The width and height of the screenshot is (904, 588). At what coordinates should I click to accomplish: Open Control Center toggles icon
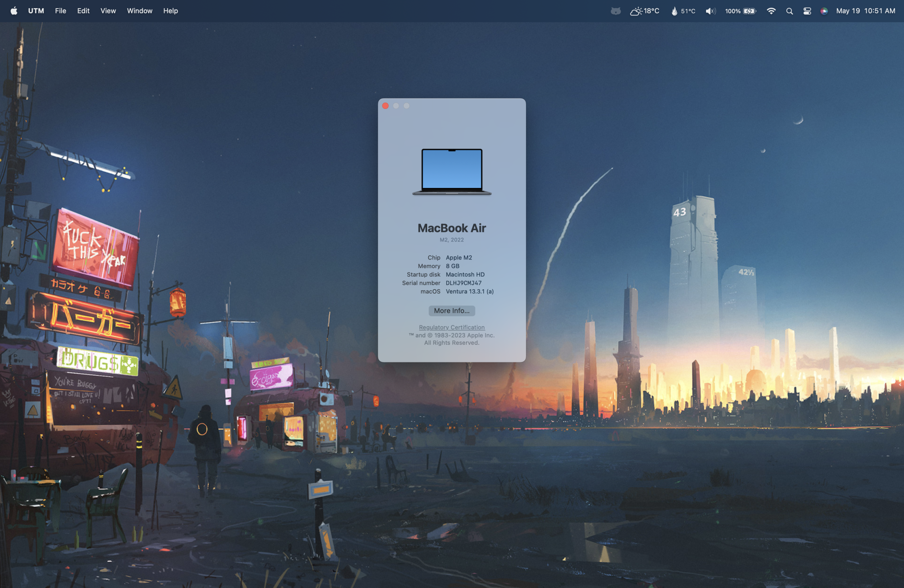pos(807,11)
